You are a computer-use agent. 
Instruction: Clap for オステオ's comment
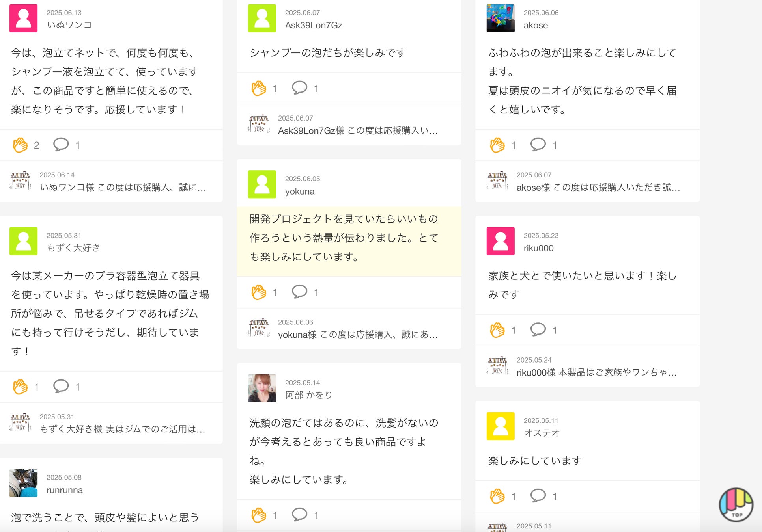tap(497, 496)
